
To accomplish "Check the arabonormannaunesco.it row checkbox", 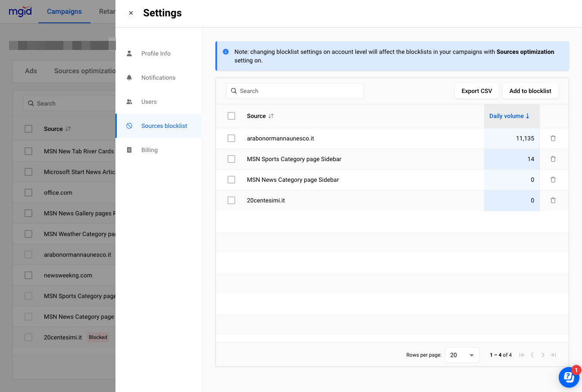I will (x=231, y=138).
